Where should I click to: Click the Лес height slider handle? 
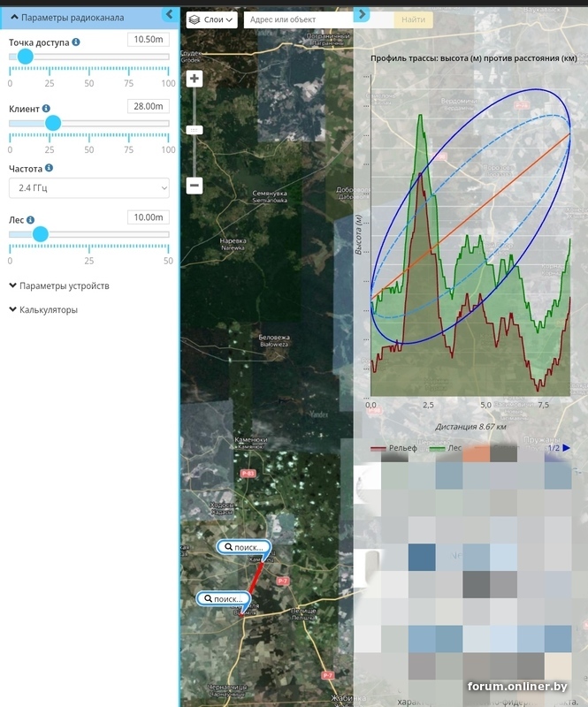pos(41,234)
